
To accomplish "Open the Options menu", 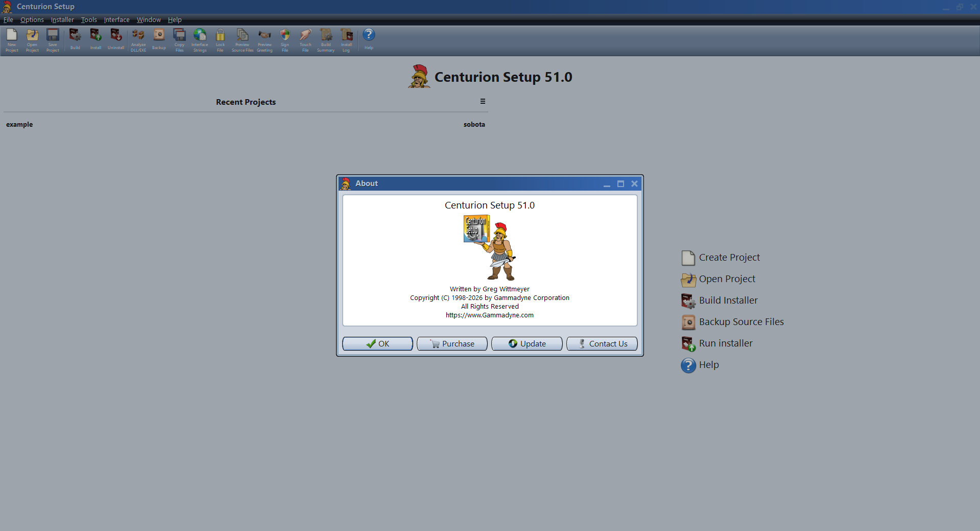I will [32, 19].
